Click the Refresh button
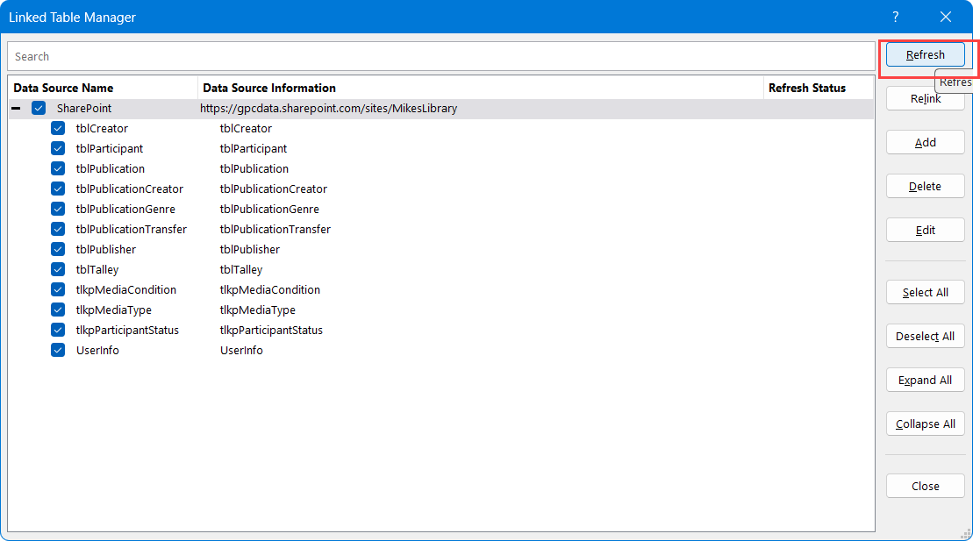980x541 pixels. pyautogui.click(x=925, y=55)
